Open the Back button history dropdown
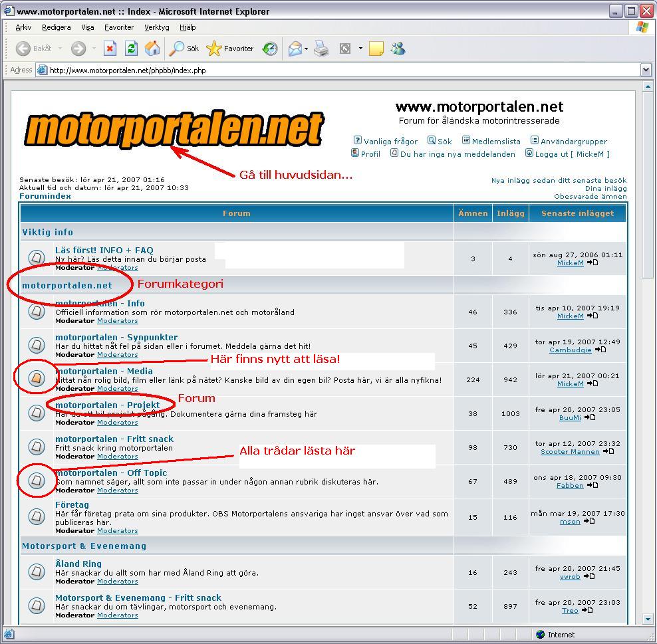This screenshot has height=644, width=657. (60, 49)
